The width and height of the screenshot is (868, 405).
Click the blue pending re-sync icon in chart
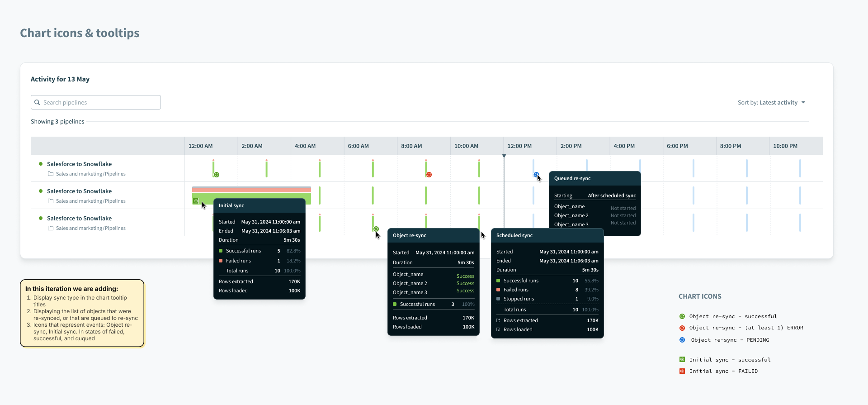[x=536, y=175]
